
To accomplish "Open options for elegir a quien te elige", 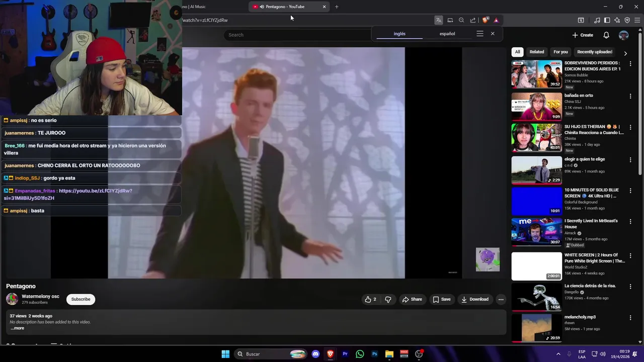I will 630,160.
